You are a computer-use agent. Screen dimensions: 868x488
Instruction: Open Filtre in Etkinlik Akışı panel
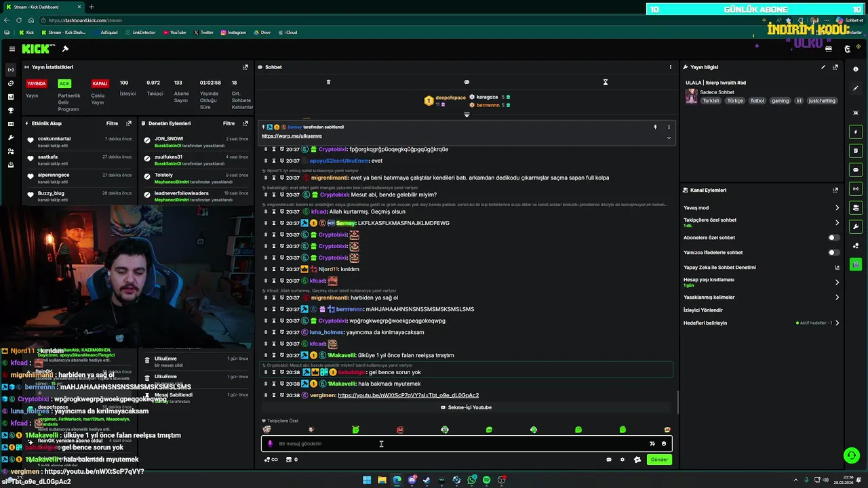click(x=112, y=123)
